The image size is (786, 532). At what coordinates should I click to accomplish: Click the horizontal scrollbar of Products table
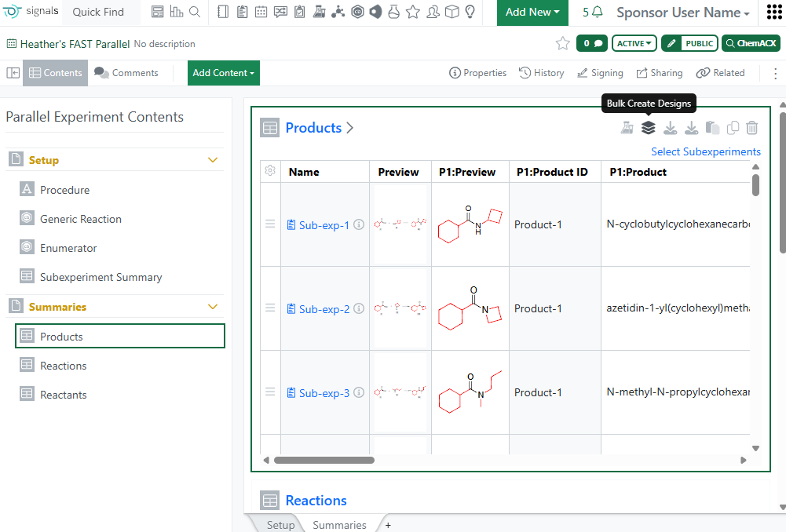(x=324, y=460)
